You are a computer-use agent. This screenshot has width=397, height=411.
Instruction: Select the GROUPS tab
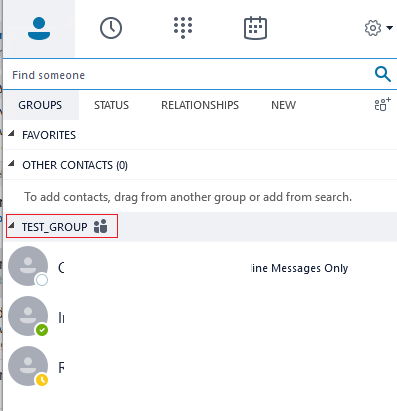click(x=40, y=105)
